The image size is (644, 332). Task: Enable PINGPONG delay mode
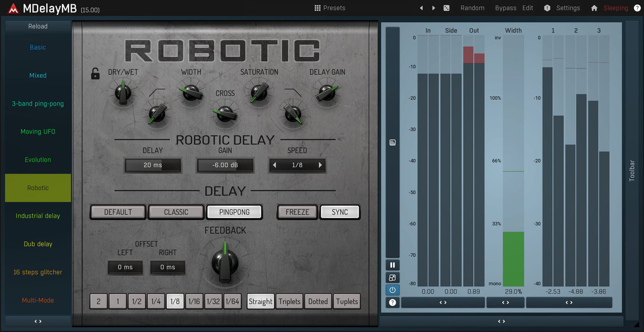click(x=234, y=212)
